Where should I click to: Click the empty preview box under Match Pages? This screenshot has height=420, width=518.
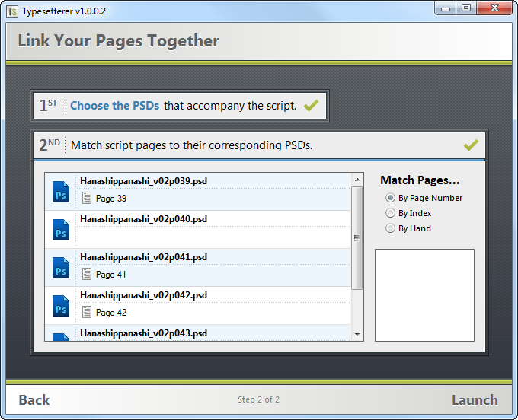click(424, 295)
